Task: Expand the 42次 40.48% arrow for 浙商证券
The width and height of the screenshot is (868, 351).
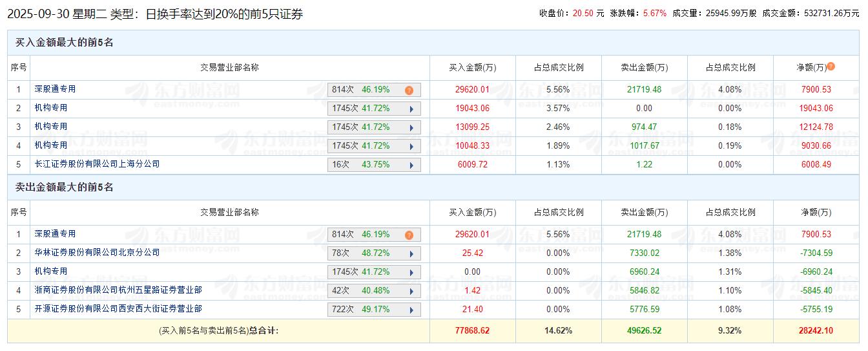Action: click(x=411, y=292)
